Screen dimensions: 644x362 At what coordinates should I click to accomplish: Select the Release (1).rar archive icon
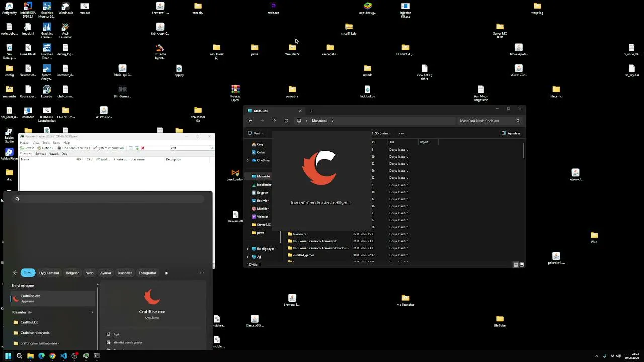(x=235, y=93)
